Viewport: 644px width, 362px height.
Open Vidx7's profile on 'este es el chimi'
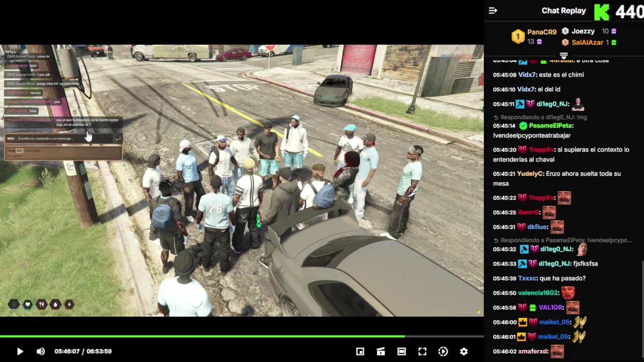(x=527, y=75)
